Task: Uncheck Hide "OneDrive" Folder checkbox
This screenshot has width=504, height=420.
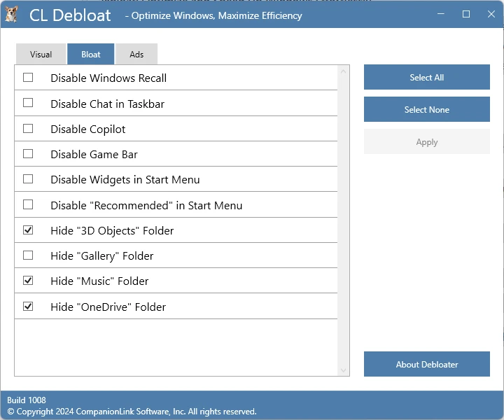Action: [x=28, y=307]
